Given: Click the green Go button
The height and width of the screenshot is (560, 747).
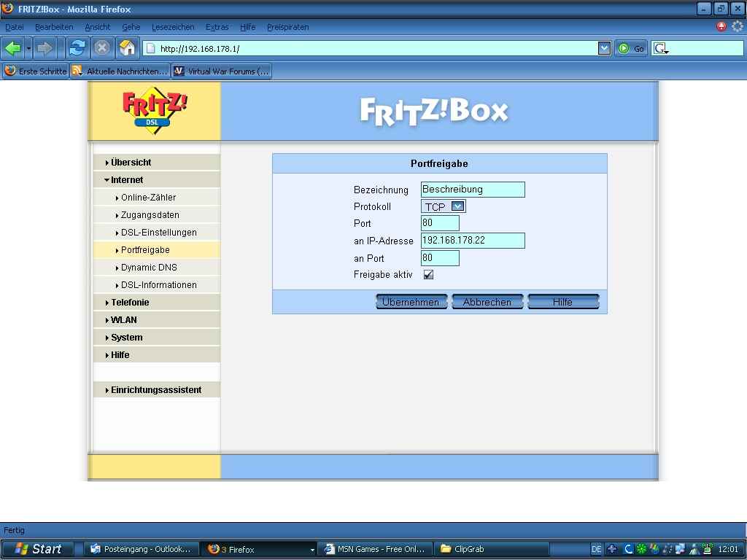Looking at the screenshot, I should click(x=631, y=48).
